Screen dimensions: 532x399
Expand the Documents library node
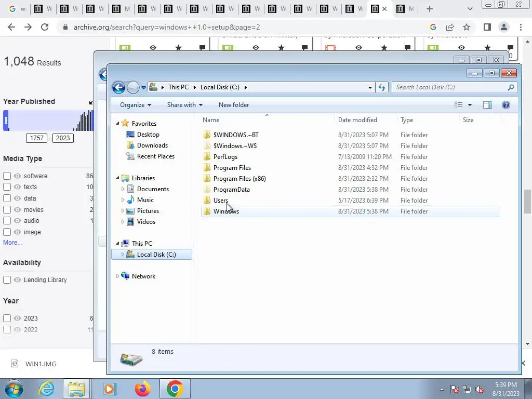pos(123,189)
